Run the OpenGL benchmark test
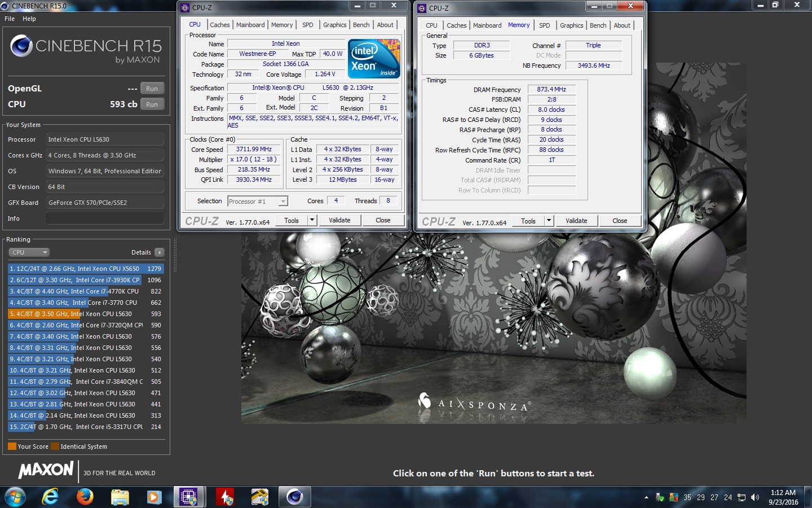 (x=152, y=89)
